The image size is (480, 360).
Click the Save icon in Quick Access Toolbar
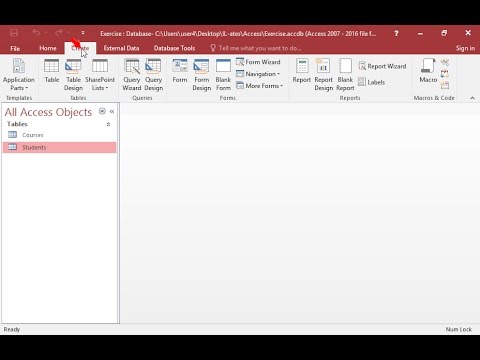tap(14, 33)
